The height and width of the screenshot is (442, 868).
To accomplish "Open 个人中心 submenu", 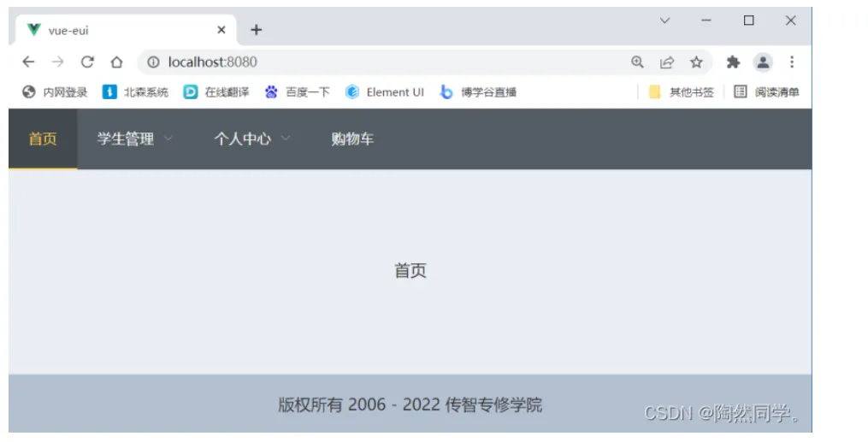I will pyautogui.click(x=252, y=138).
